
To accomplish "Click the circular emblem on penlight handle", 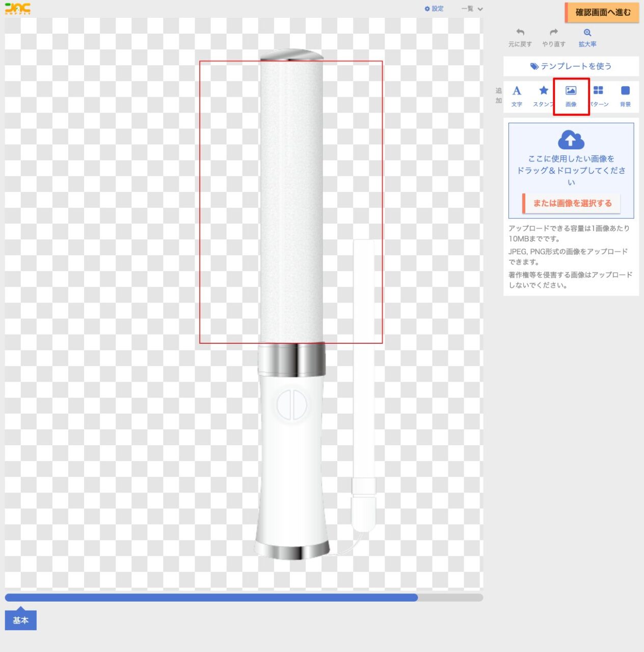I will click(292, 406).
